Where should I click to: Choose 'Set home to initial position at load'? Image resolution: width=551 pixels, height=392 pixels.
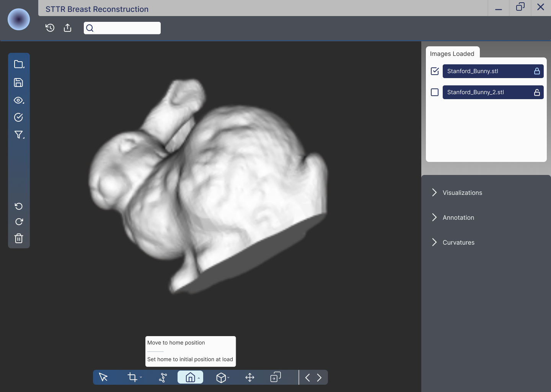[190, 359]
